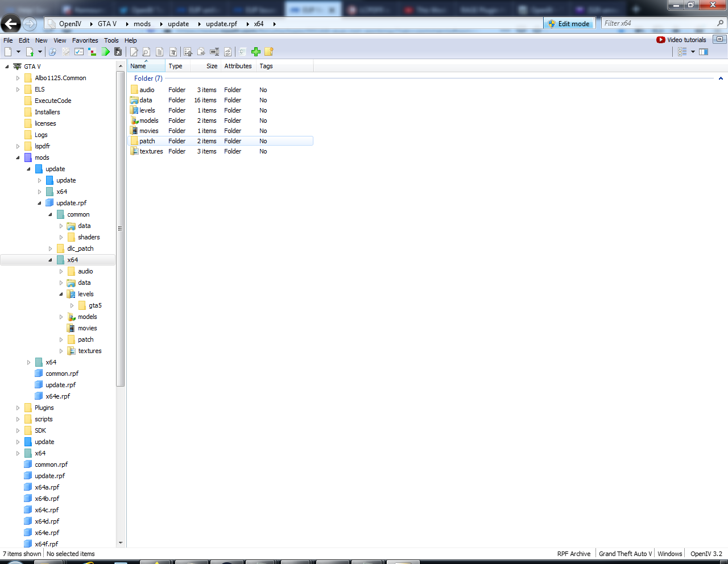Toggle the preview pane layout icon
Screen dimensions: 728x564
704,52
